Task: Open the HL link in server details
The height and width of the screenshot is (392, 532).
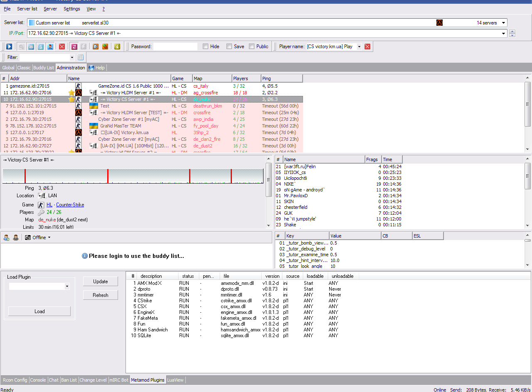Action: click(49, 205)
